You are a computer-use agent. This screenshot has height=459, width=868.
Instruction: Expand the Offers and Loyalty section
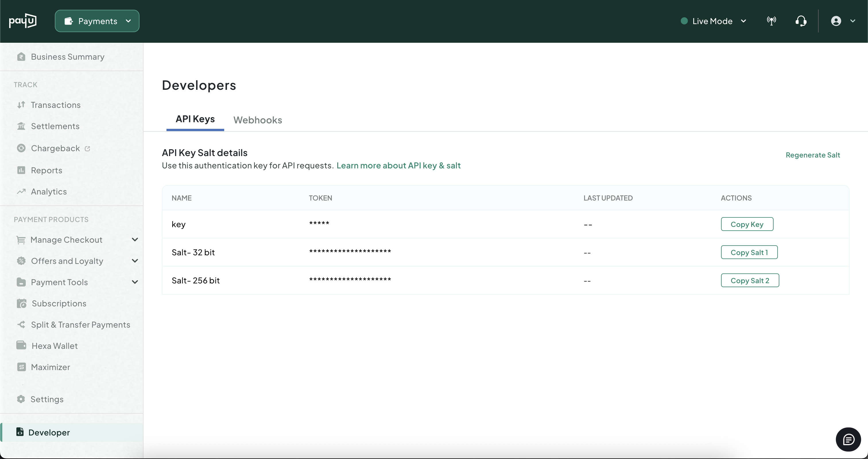[135, 261]
